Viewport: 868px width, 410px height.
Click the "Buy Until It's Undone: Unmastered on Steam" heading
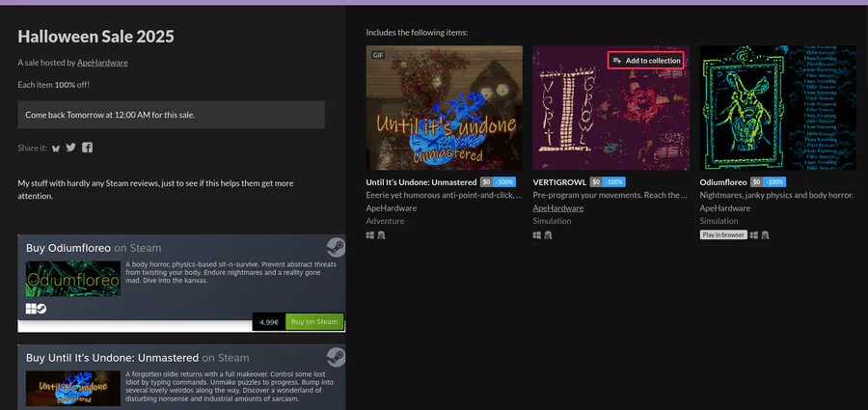137,357
